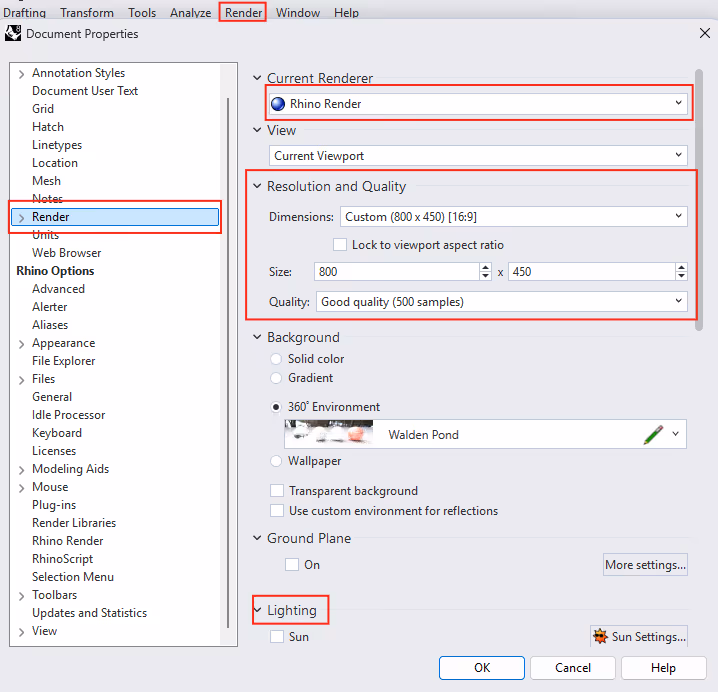Select Render Libraries in the tree
Image resolution: width=718 pixels, height=692 pixels.
74,523
